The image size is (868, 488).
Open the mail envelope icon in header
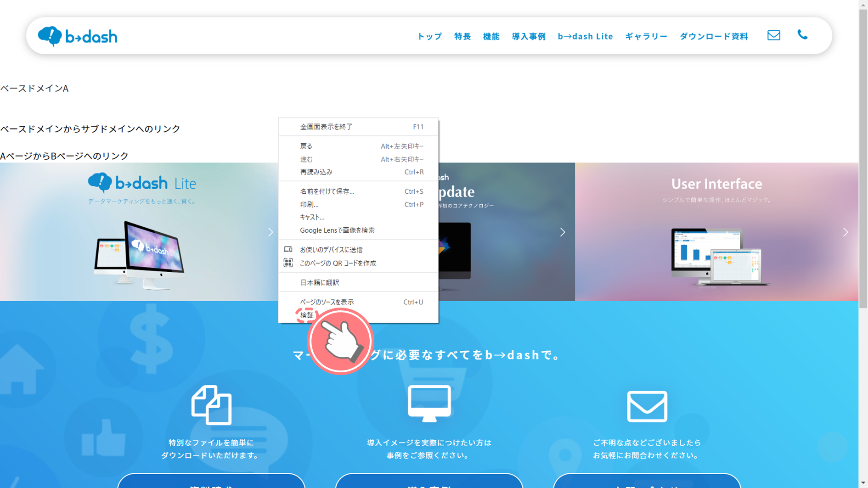[773, 35]
